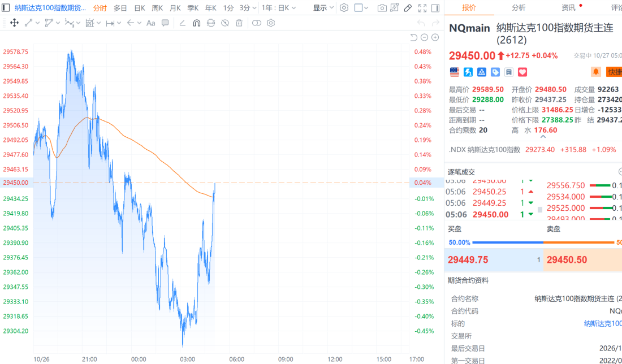Viewport: 622px width, 364px height.
Task: Expand the trend line tool dropdown arrow
Action: [x=38, y=23]
